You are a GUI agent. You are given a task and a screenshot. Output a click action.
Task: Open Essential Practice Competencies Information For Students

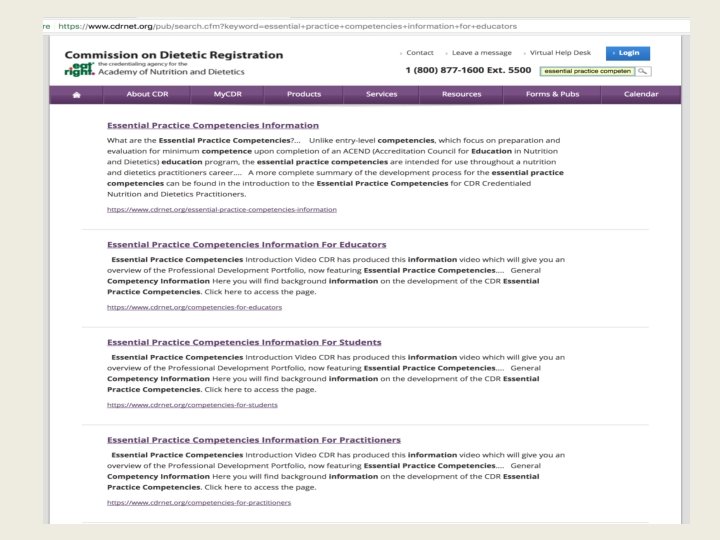(244, 343)
